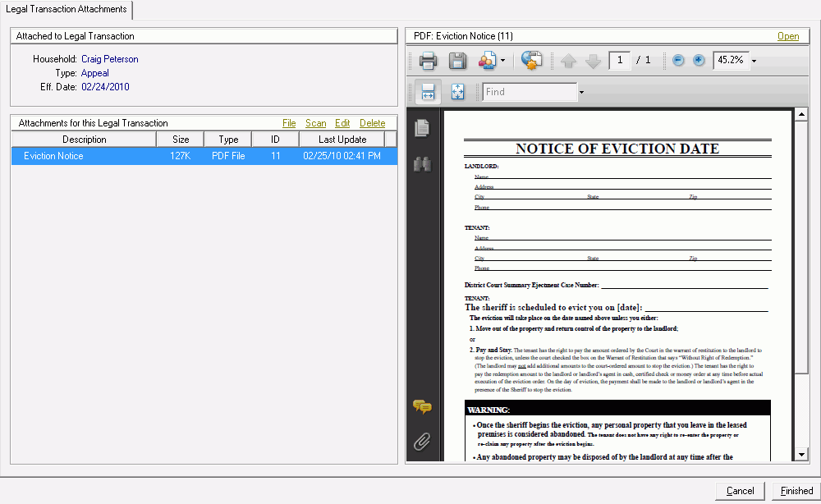Scan a new attachment

click(316, 122)
